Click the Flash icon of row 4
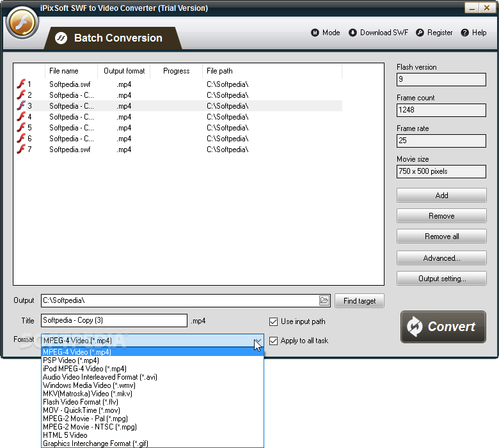This screenshot has height=448, width=499. 21,117
